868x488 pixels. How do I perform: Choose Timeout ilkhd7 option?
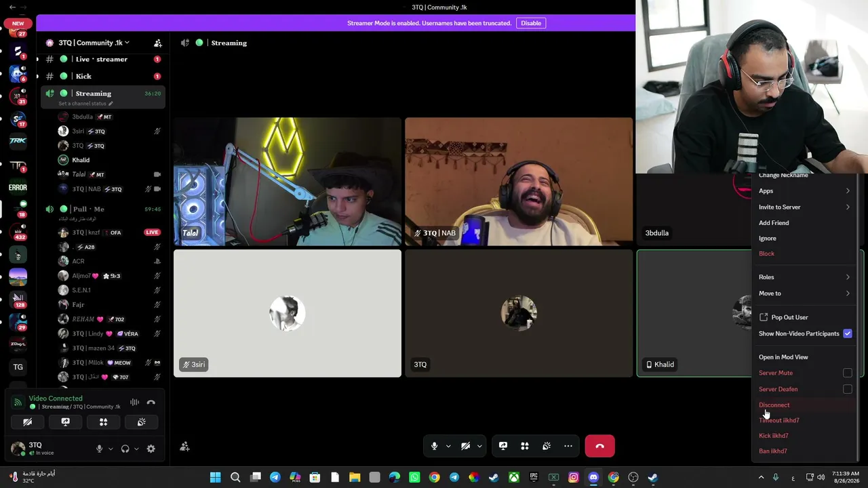(x=804, y=420)
